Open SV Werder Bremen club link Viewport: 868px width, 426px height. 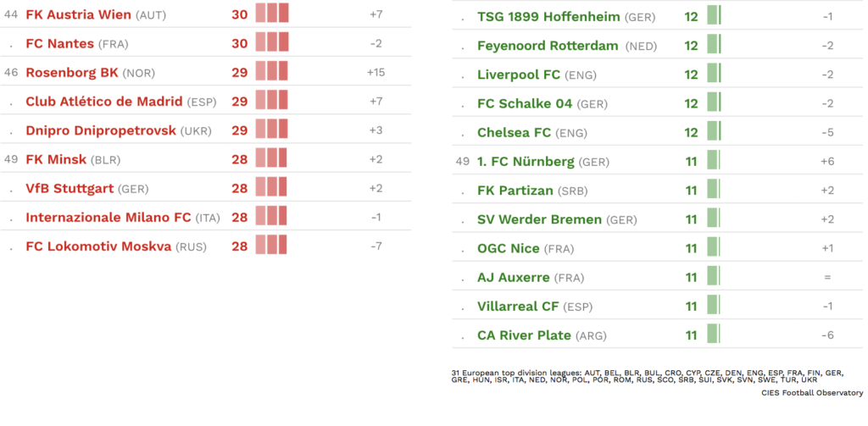(539, 219)
